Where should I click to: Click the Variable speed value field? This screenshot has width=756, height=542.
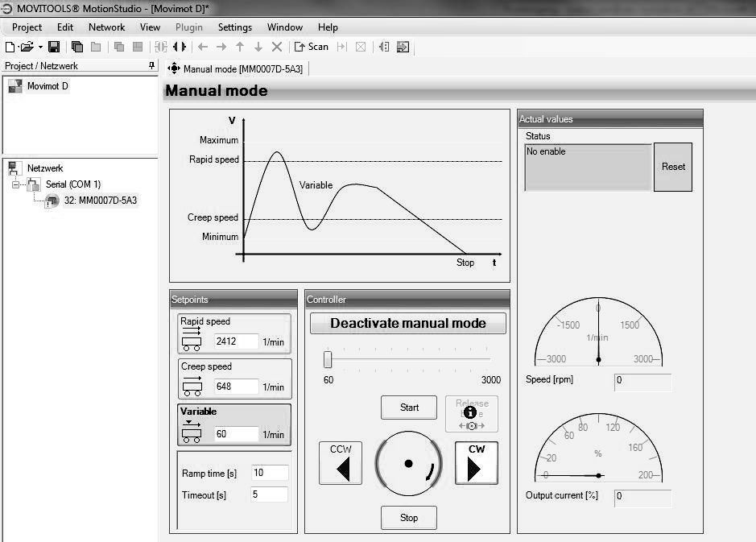pyautogui.click(x=236, y=434)
